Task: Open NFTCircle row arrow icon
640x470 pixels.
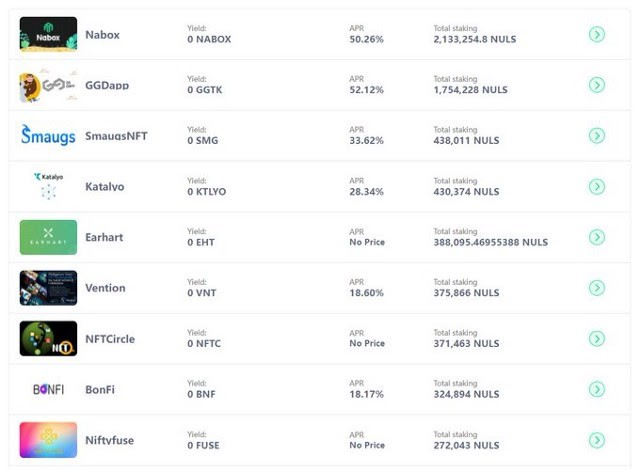Action: tap(597, 339)
